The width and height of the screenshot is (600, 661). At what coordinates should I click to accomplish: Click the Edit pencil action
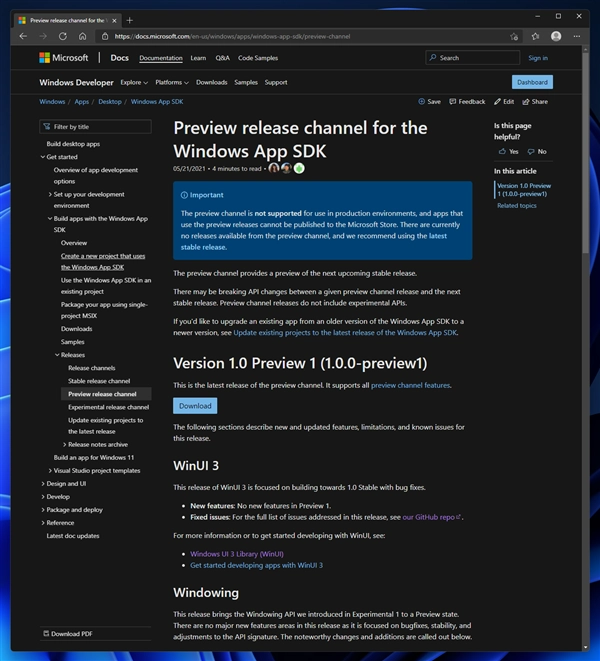[x=504, y=102]
